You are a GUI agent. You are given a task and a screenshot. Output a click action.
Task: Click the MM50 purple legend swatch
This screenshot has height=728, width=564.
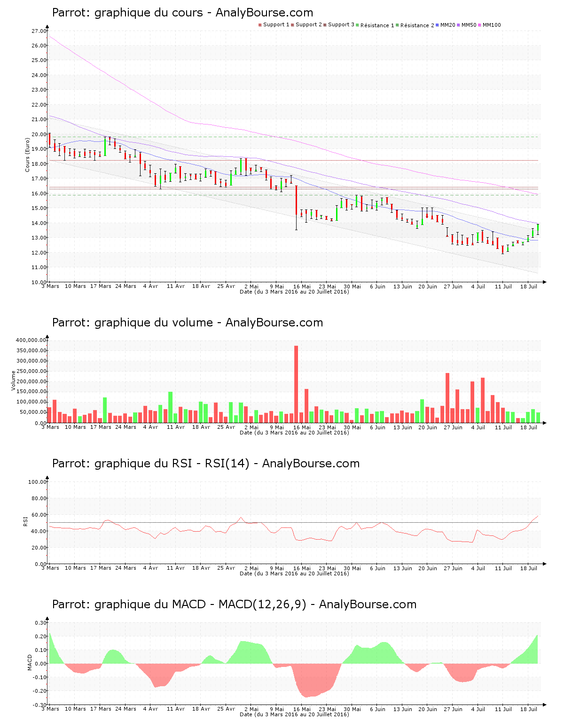(459, 25)
